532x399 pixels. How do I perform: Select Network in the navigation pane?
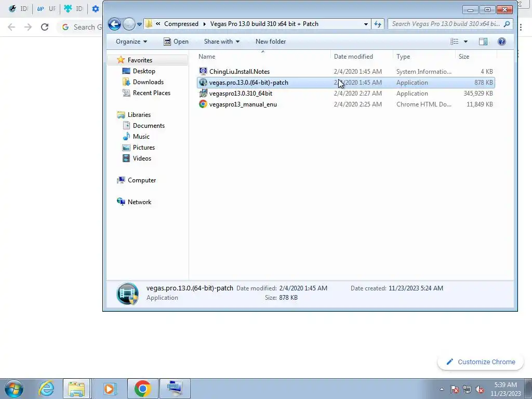[139, 202]
